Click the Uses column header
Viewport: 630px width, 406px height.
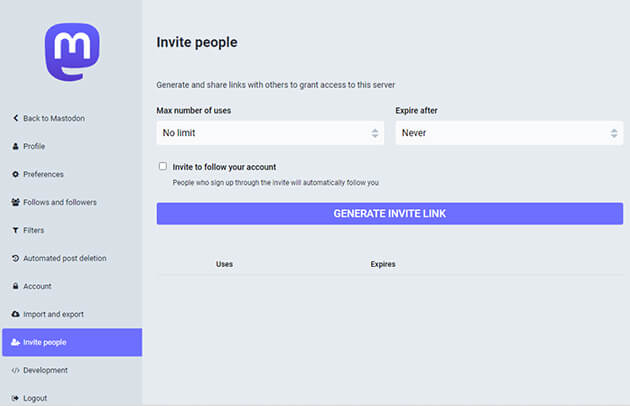224,264
